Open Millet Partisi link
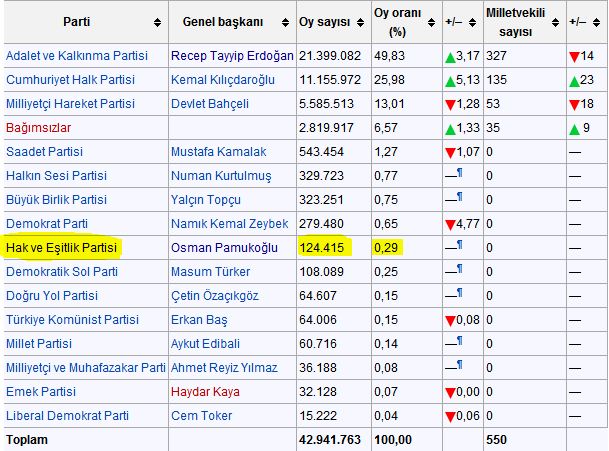The height and width of the screenshot is (451, 609). point(39,344)
